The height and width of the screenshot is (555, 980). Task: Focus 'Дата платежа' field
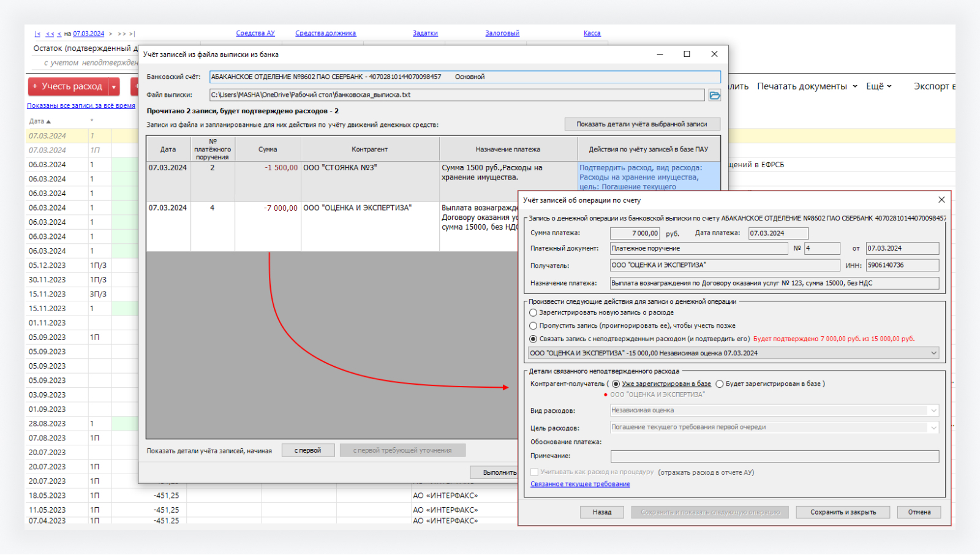778,233
